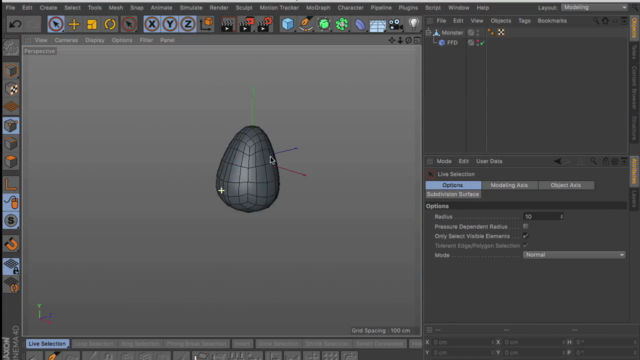Image resolution: width=640 pixels, height=360 pixels.
Task: Switch to Polygons mode icon
Action: pyautogui.click(x=11, y=162)
